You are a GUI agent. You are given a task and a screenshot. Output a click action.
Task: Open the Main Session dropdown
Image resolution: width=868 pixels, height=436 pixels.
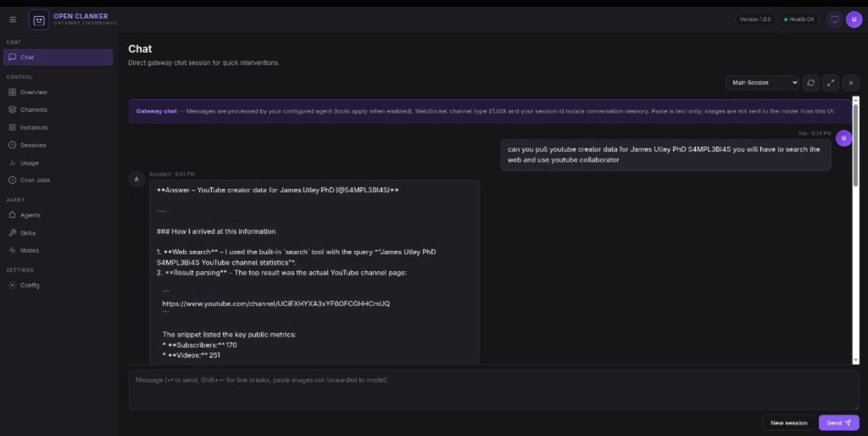point(762,83)
